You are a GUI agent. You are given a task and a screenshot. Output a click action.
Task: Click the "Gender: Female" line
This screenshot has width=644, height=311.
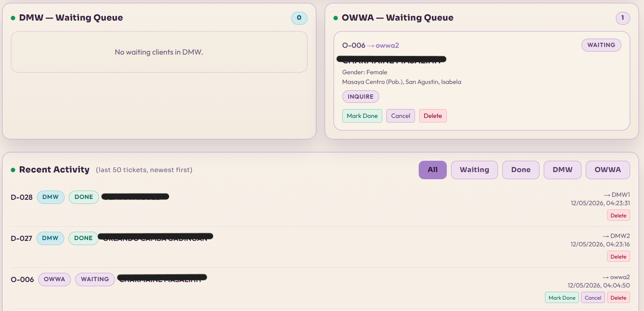coord(365,72)
